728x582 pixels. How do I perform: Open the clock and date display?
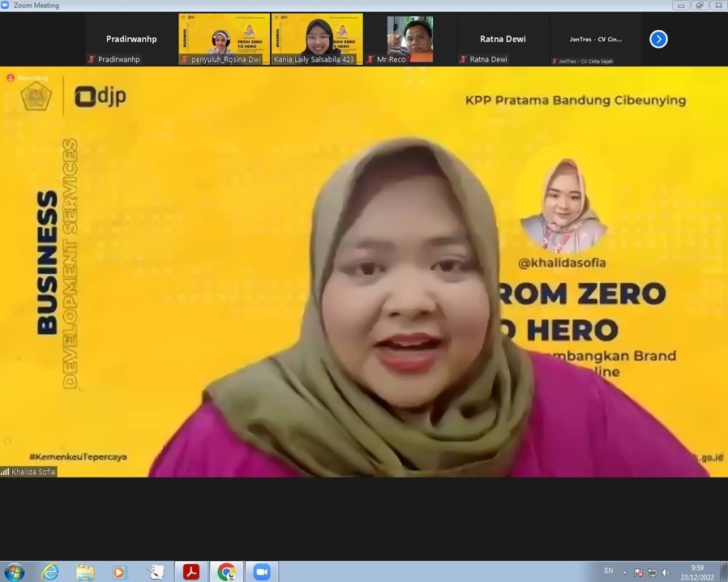click(697, 571)
